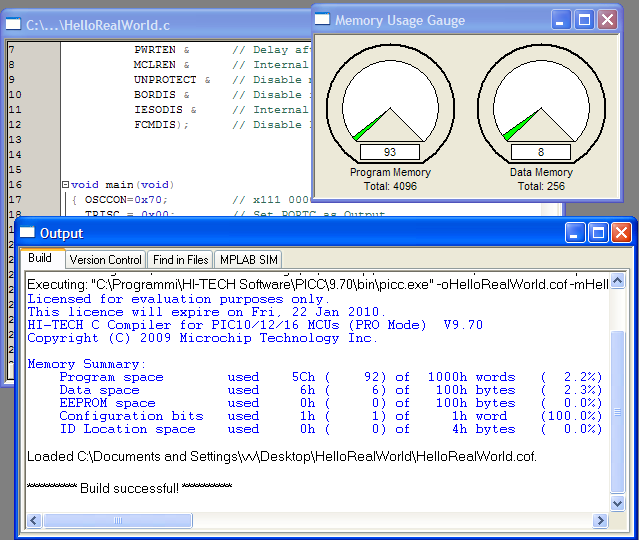Minimize the Output window
Viewport: 639px width, 540px height.
click(575, 233)
